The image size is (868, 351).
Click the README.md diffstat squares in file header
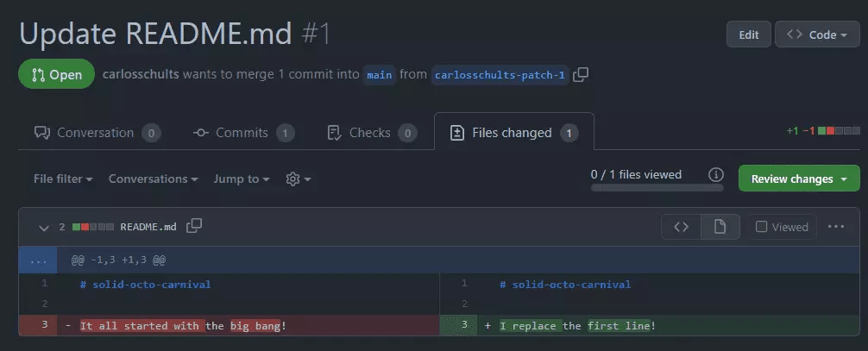click(93, 227)
